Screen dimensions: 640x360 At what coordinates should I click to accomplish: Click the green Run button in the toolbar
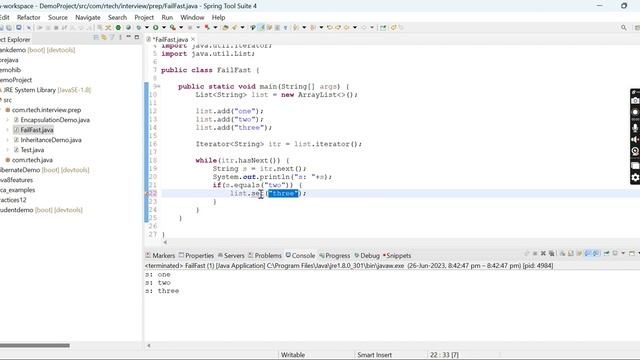[156, 27]
